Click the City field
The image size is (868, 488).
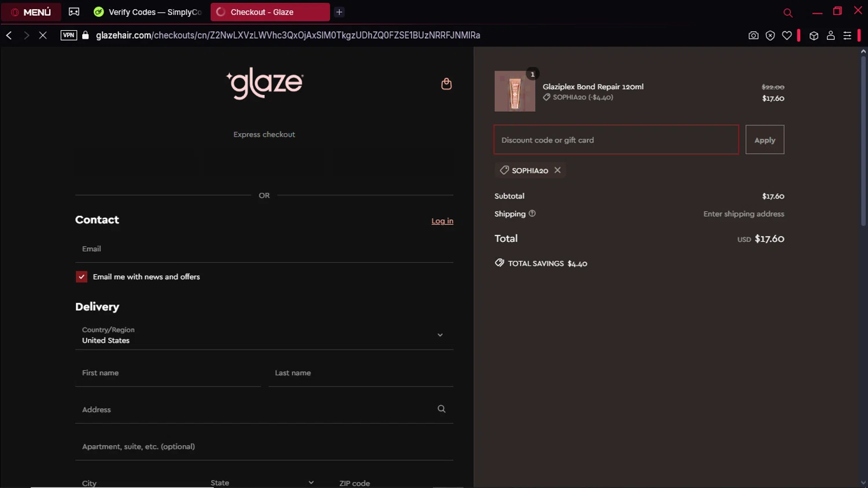[137, 482]
